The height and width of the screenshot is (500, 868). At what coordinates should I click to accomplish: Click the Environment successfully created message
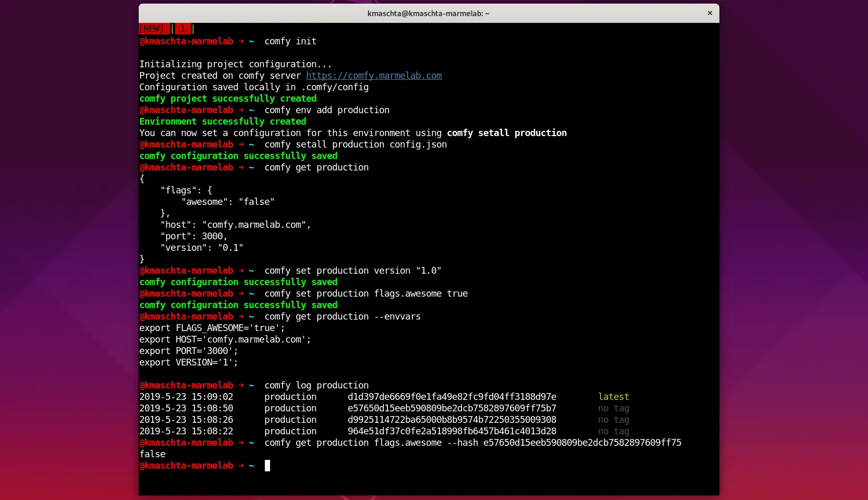[x=223, y=121]
